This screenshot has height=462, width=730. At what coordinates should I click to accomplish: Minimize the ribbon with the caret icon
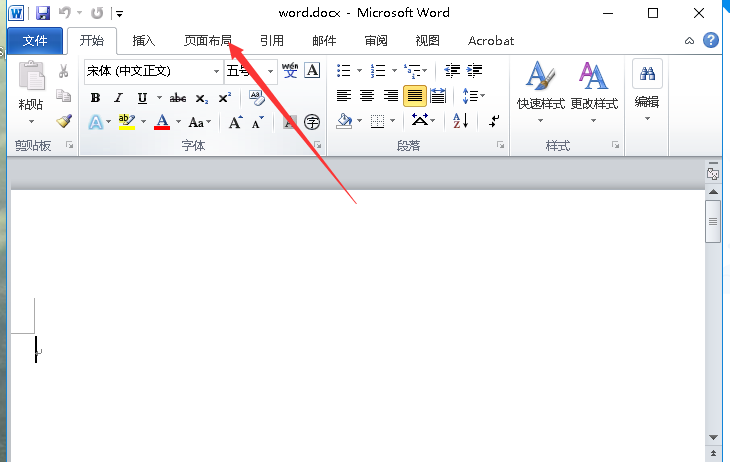(x=689, y=41)
